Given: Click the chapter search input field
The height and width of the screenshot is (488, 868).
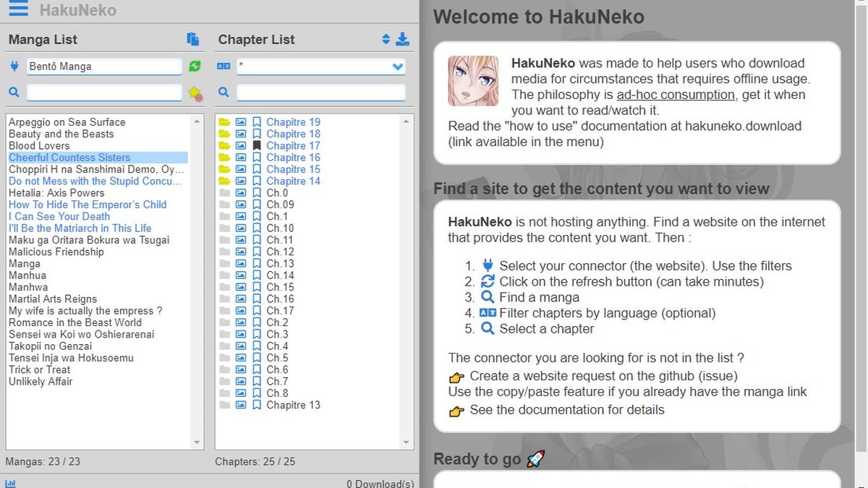Looking at the screenshot, I should point(320,93).
